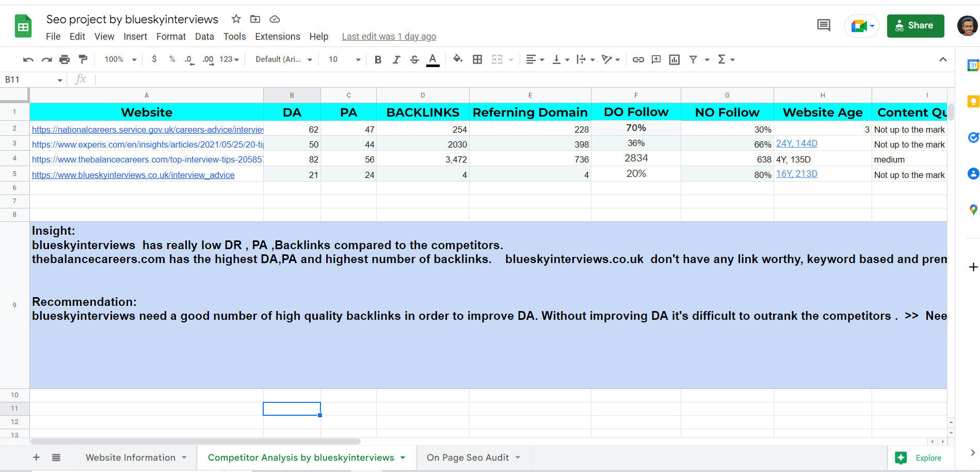Click the Create a filter icon
The width and height of the screenshot is (980, 472).
pyautogui.click(x=694, y=60)
